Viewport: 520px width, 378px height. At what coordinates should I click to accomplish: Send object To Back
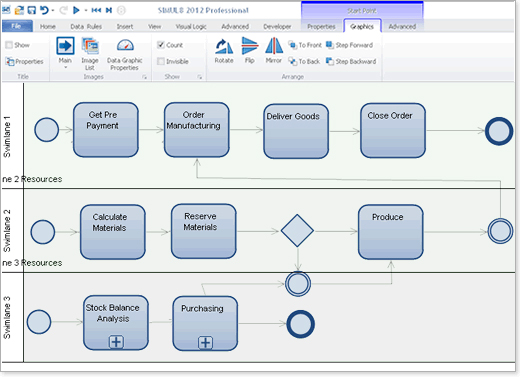(x=304, y=61)
